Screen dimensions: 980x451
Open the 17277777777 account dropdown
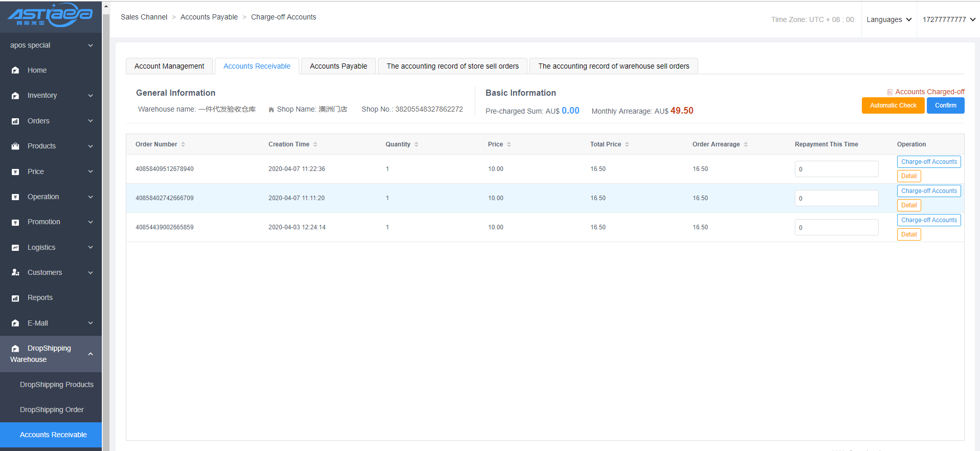949,19
